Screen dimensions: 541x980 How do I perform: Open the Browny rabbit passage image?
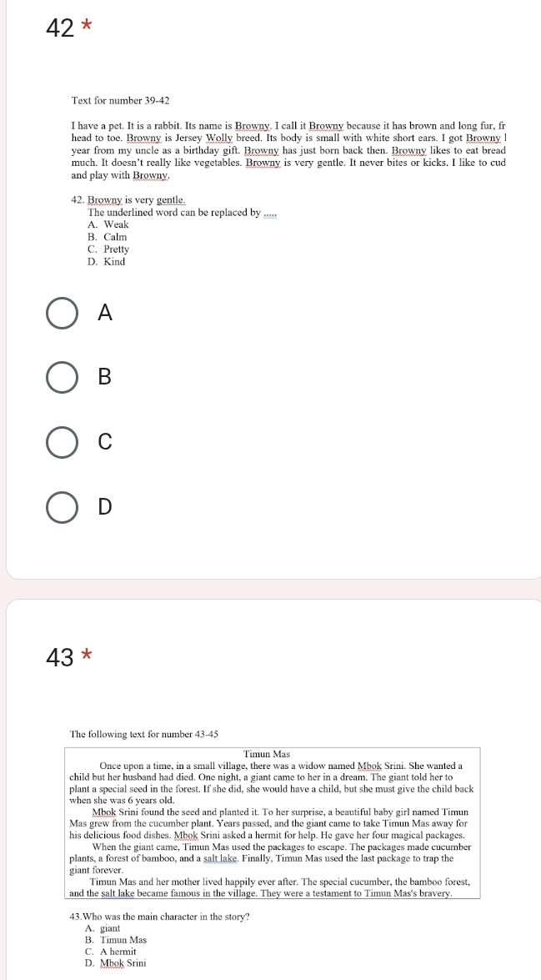pyautogui.click(x=288, y=181)
